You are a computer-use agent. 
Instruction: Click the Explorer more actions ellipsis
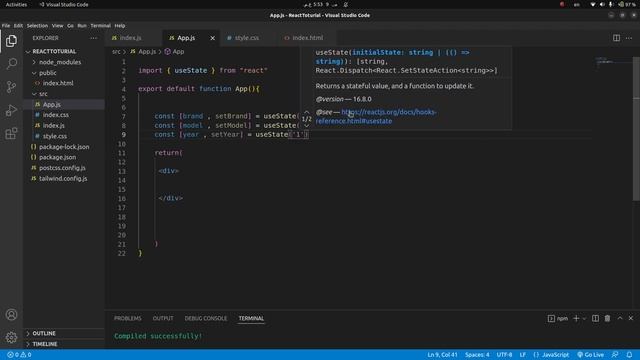pos(94,38)
